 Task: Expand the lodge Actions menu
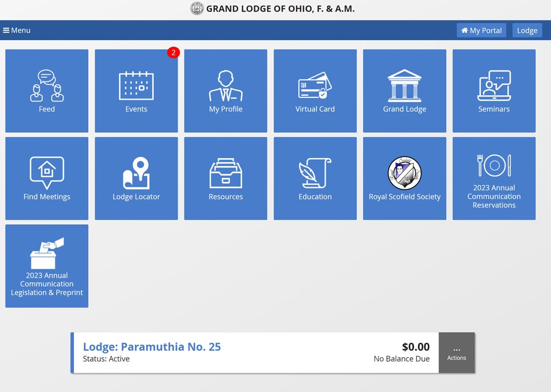(x=456, y=353)
